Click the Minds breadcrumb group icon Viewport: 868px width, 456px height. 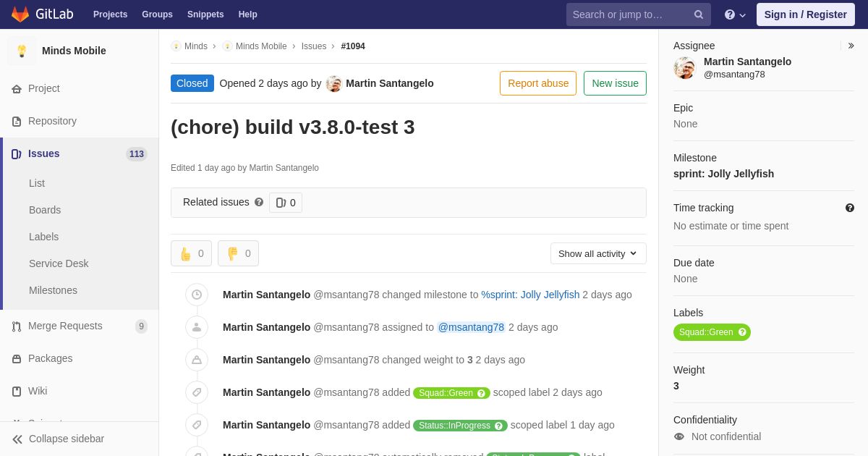(x=176, y=46)
